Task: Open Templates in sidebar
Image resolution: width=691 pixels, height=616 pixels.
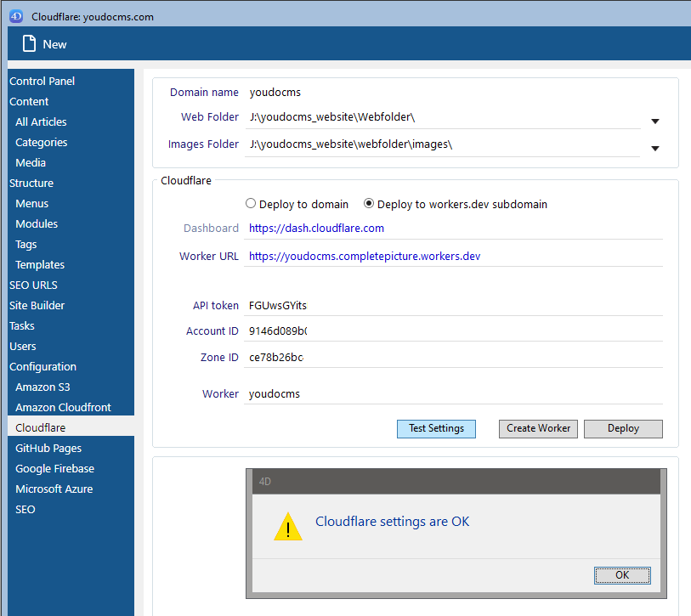Action: (40, 264)
